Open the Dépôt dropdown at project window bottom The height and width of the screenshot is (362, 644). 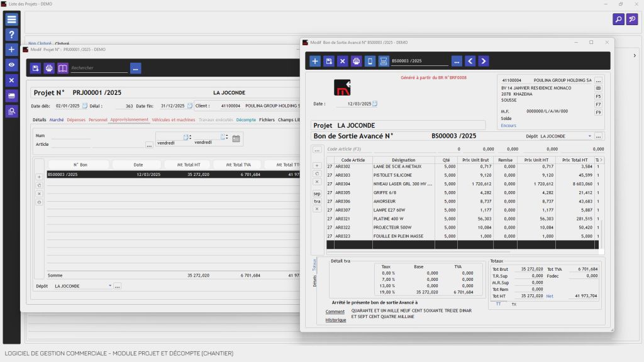coord(110,285)
